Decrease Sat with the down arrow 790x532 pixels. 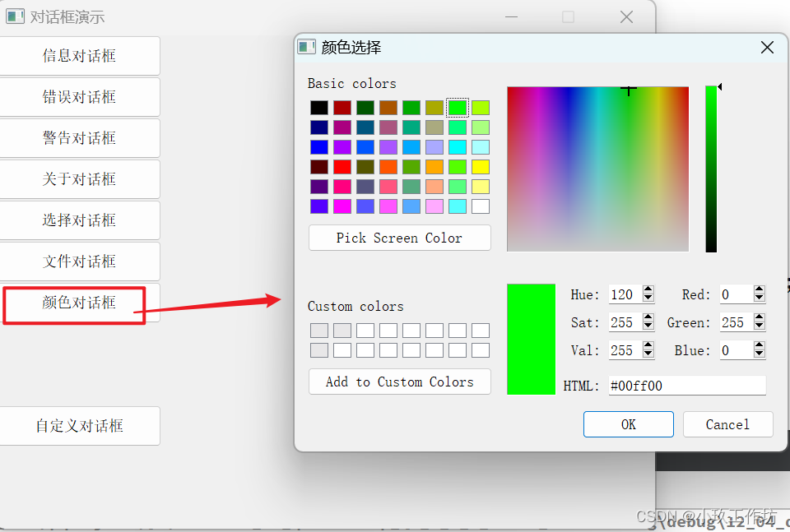coord(648,326)
